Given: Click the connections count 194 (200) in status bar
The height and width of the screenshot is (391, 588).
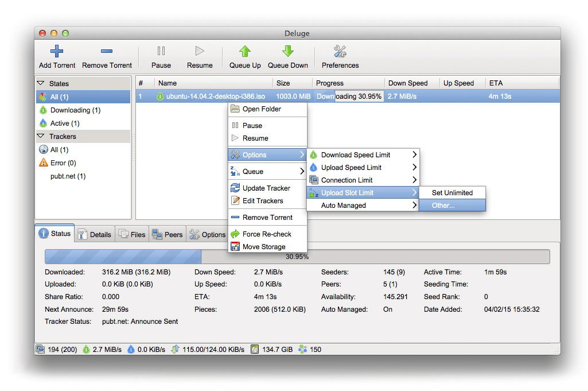Looking at the screenshot, I should (x=57, y=349).
